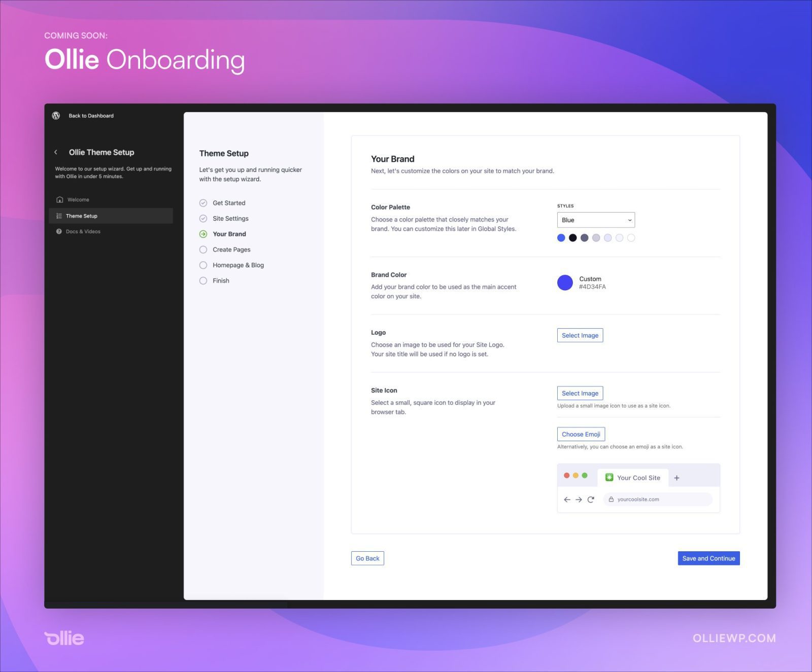Select the Finish step circle

point(203,280)
